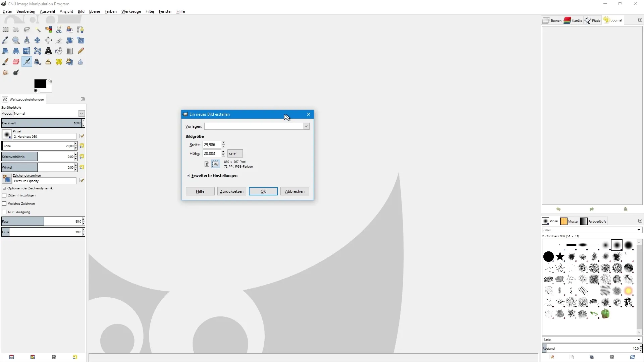Select the Rotate tool
The height and width of the screenshot is (362, 644).
(70, 40)
